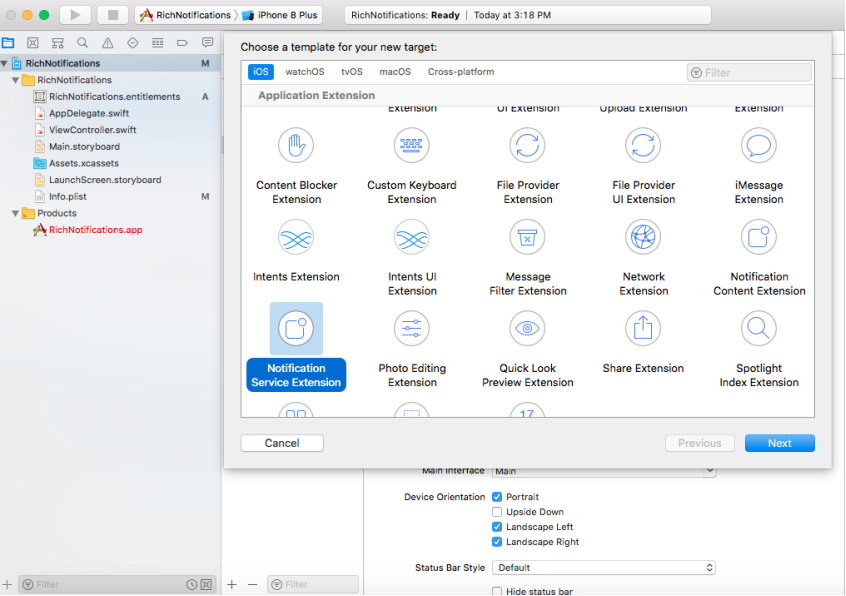The image size is (846, 596).
Task: Switch to the iOS platform tab
Action: coord(261,72)
